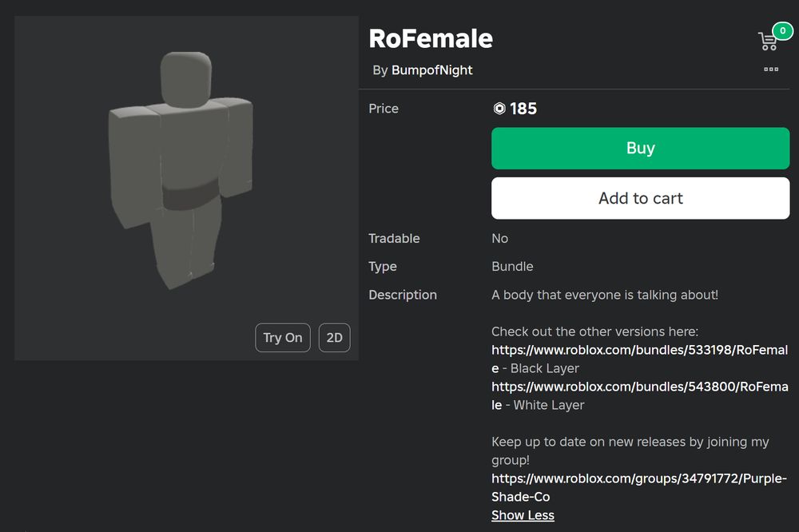Screen dimensions: 799x532
Task: Click the Add to cart button
Action: pos(641,198)
